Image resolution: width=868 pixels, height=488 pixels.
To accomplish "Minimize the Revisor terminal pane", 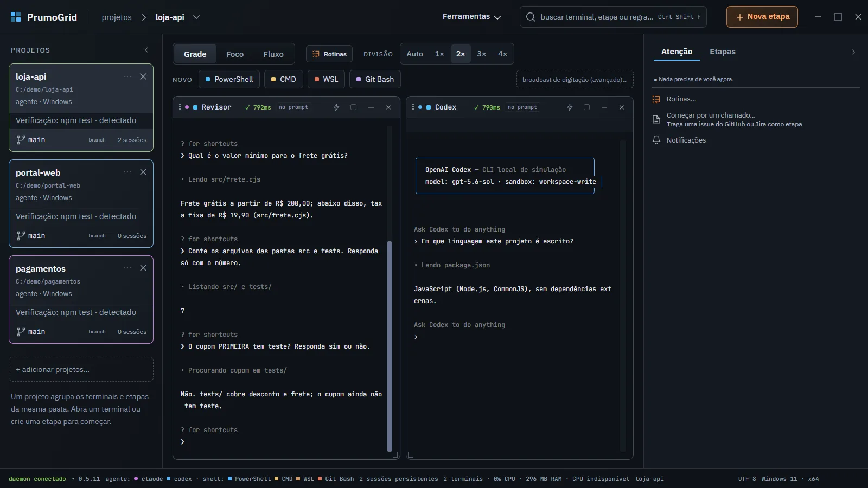I will coord(371,107).
